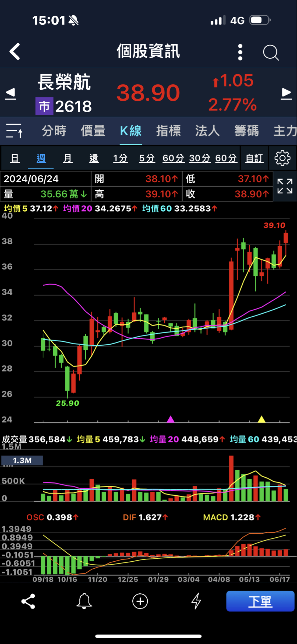Set a price alert bell icon
Viewport: 297px width, 644px height.
click(84, 601)
